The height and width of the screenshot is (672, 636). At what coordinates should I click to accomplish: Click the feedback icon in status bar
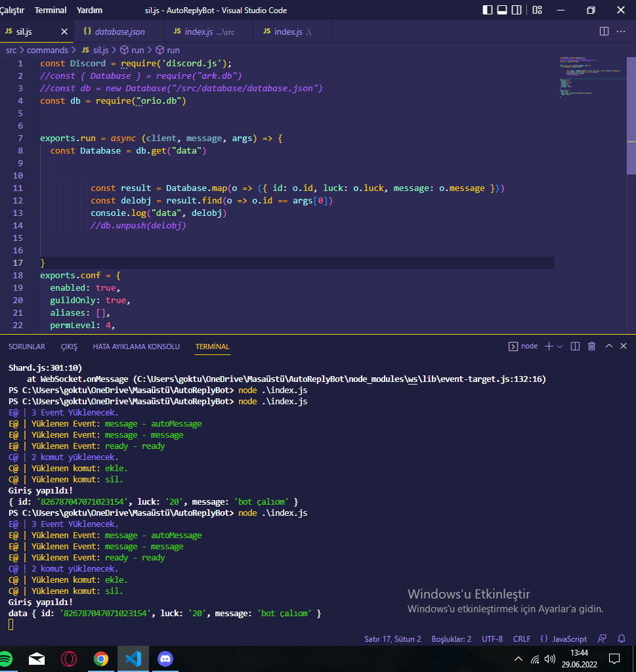click(x=602, y=639)
